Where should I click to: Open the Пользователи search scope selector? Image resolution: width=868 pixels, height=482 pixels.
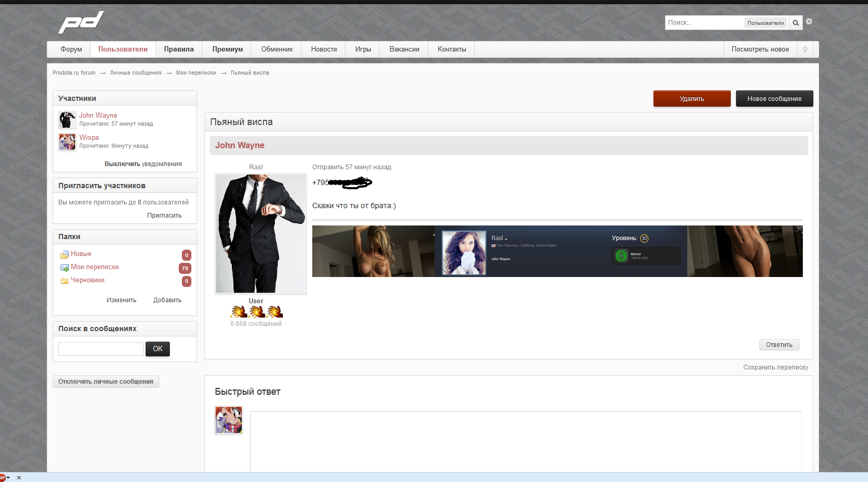point(765,23)
